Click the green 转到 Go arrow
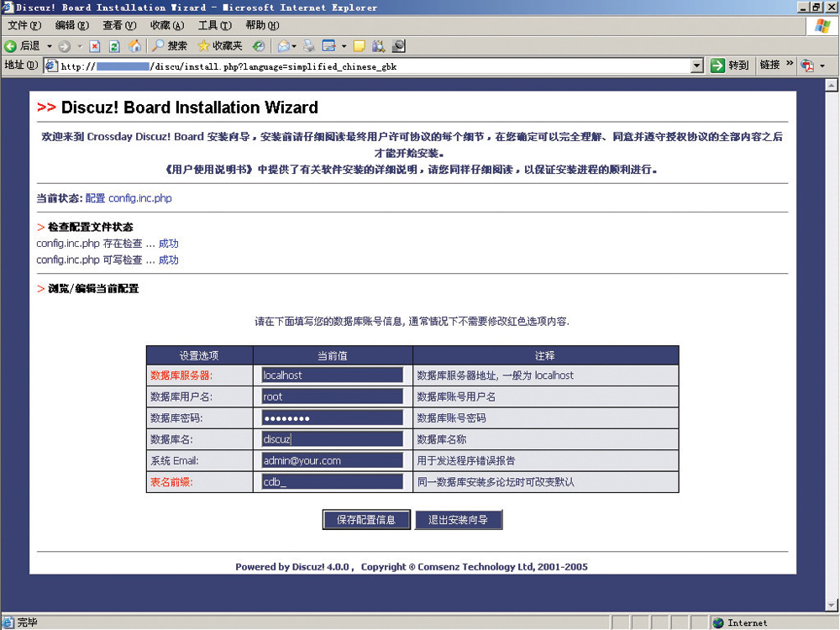Screen dimensions: 840x630 [717, 66]
